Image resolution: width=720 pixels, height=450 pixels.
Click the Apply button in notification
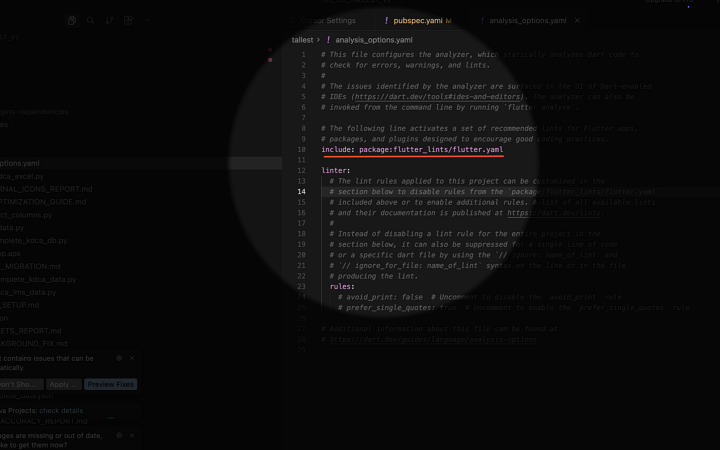click(63, 384)
